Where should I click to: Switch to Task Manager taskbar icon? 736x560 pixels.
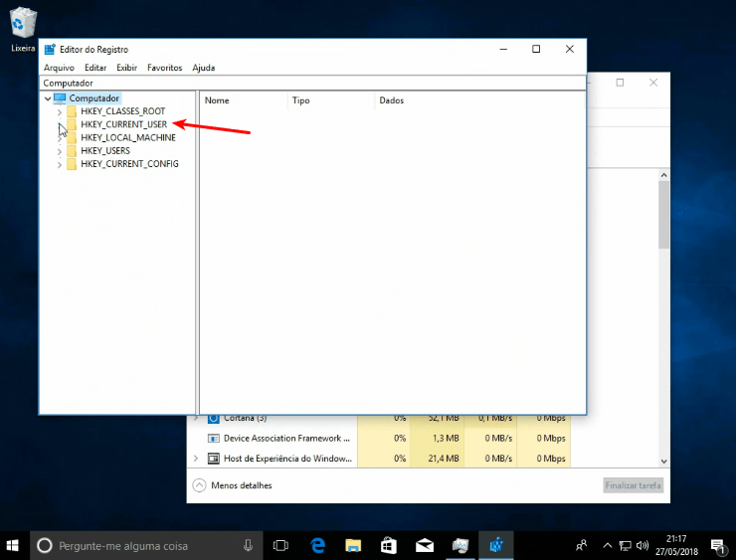click(x=460, y=545)
